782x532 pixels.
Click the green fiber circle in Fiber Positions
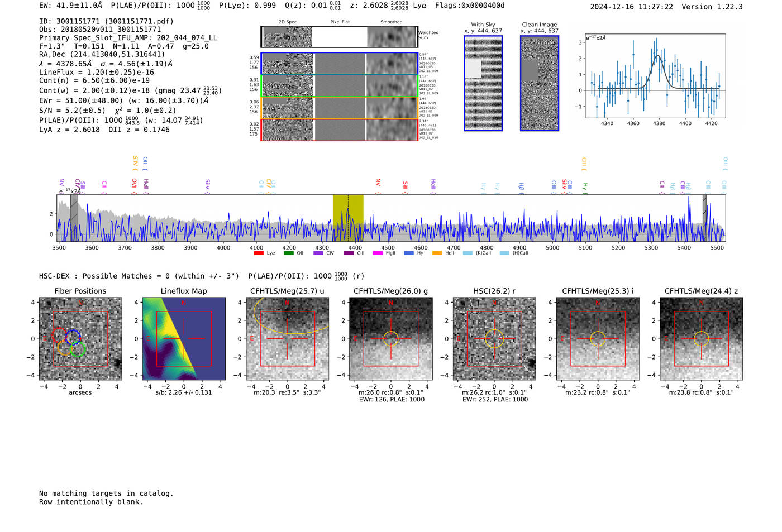pyautogui.click(x=78, y=349)
